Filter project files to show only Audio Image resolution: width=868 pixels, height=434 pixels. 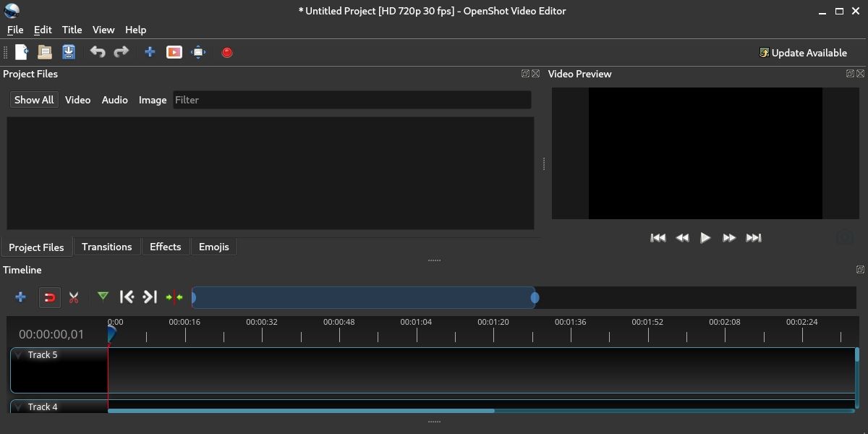(x=114, y=100)
